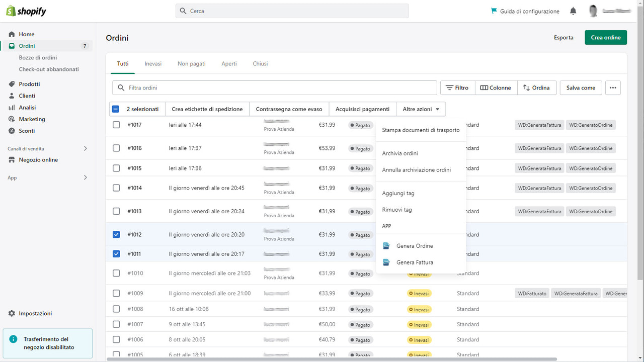Viewport: 644px width, 362px height.
Task: Choose Annulla archiviazione ordini
Action: click(421, 170)
